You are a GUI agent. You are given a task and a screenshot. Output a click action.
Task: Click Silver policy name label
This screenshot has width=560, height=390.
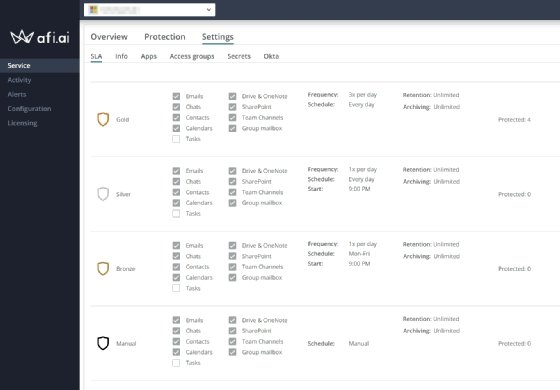click(123, 194)
